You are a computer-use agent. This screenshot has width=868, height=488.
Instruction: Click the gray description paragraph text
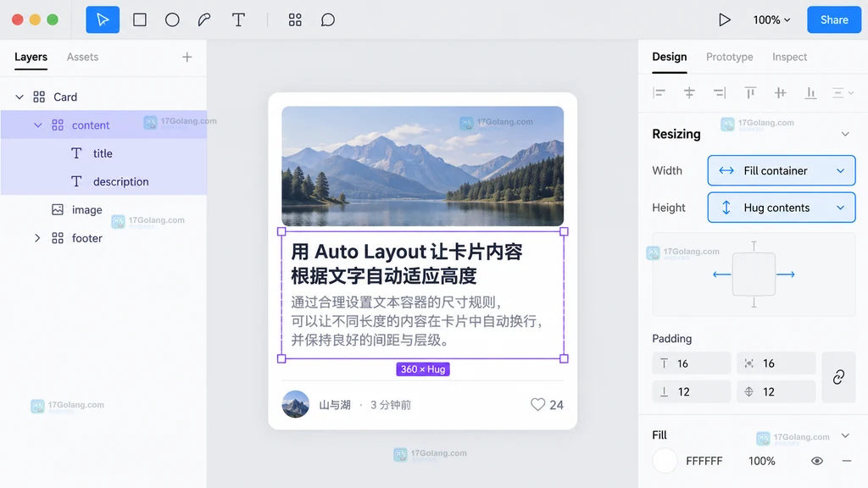pyautogui.click(x=417, y=321)
